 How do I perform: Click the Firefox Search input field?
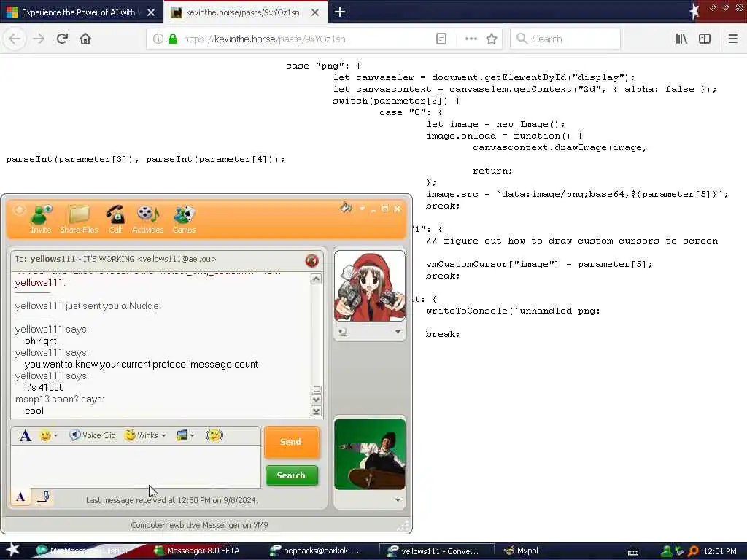[565, 39]
